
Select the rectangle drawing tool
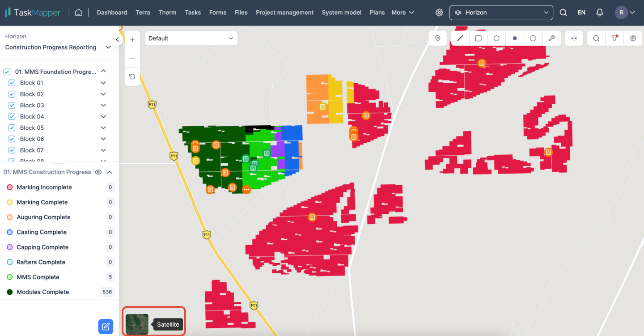point(478,38)
